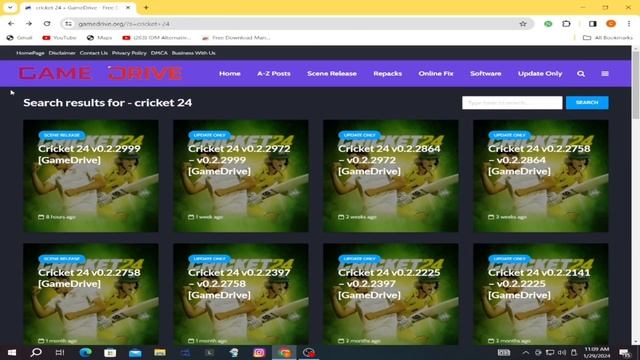Image resolution: width=640 pixels, height=360 pixels.
Task: Open the Update Only menu item
Action: 540,73
